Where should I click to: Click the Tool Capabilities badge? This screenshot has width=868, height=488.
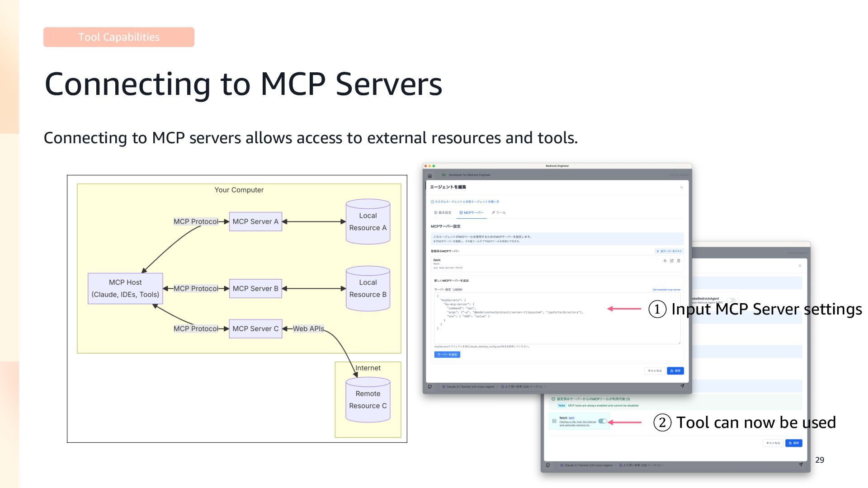pos(119,37)
